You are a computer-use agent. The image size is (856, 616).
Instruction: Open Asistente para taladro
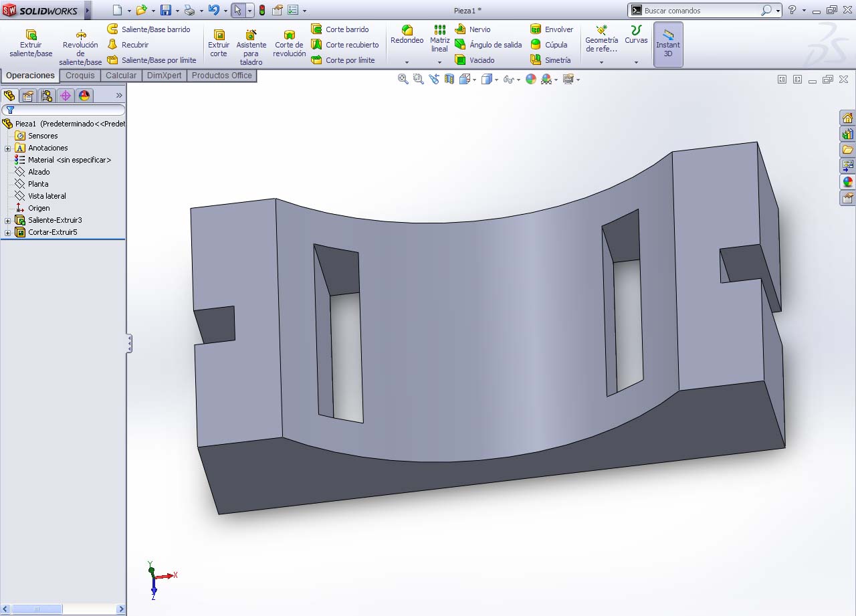[251, 47]
